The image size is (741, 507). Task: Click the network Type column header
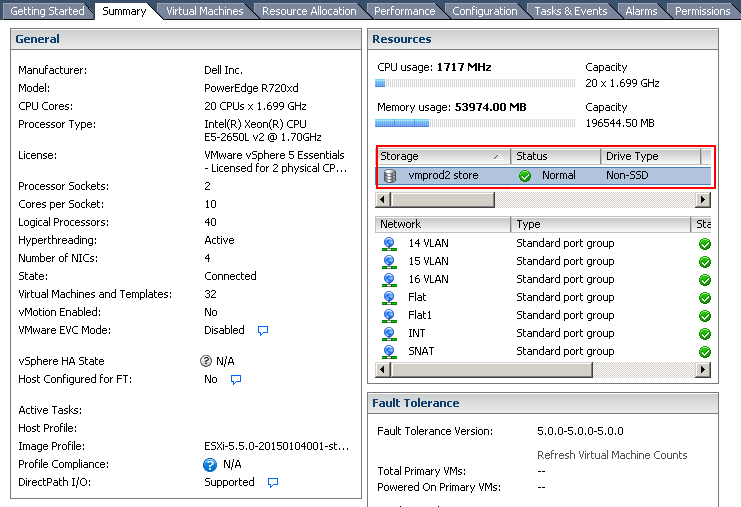point(600,224)
